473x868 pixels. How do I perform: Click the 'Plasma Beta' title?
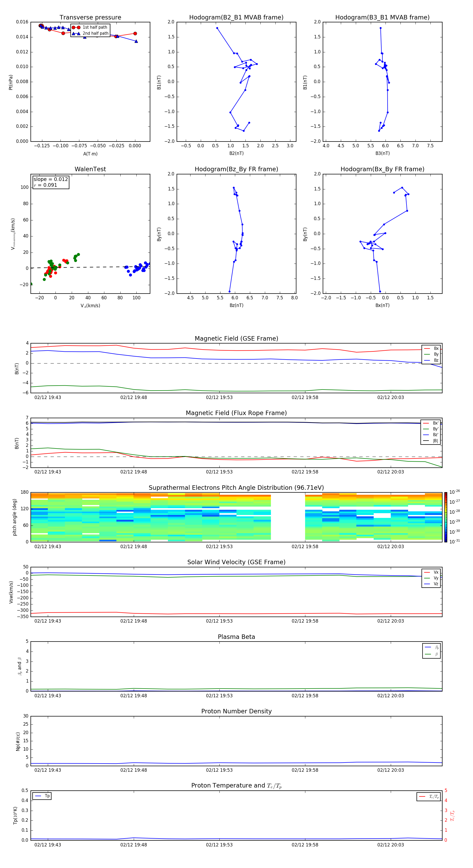[236, 637]
